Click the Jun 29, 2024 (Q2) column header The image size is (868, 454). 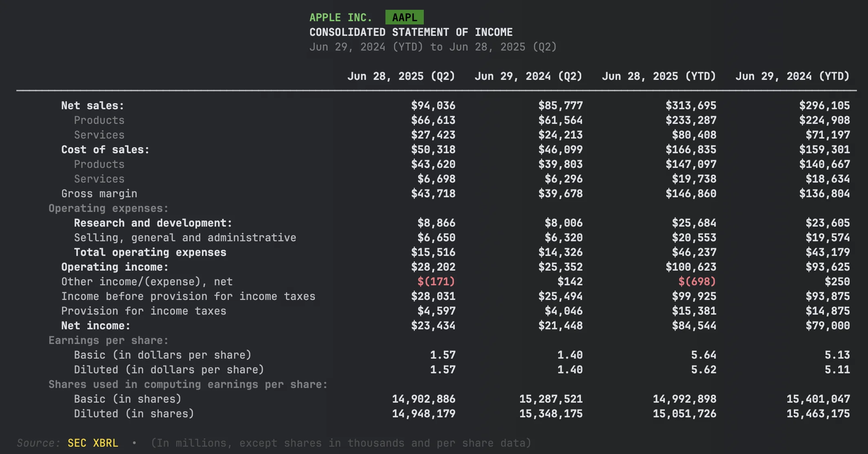(x=528, y=76)
